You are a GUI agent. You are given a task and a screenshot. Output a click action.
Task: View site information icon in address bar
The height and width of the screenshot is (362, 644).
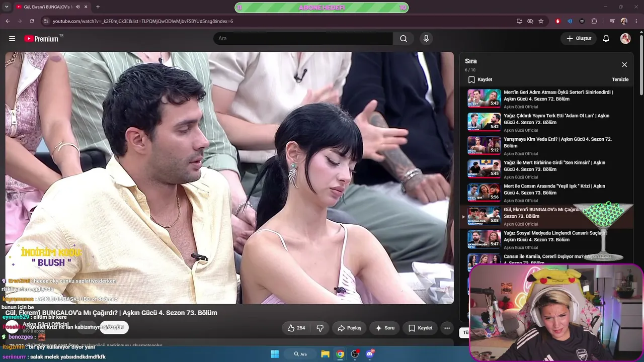point(46,21)
